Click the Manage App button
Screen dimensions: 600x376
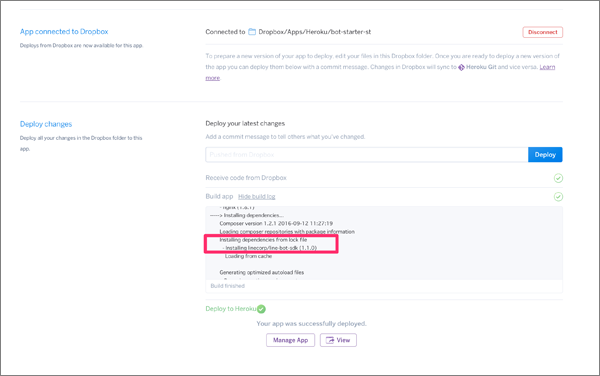pos(290,340)
